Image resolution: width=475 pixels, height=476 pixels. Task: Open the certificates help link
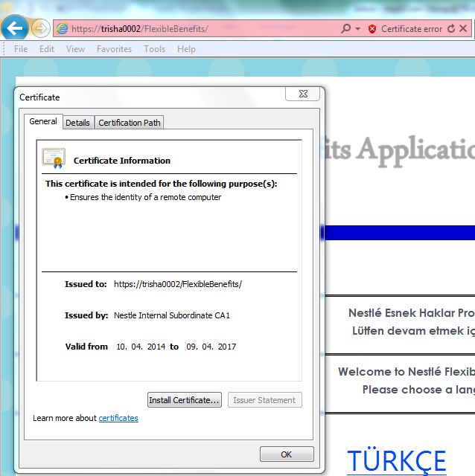(x=118, y=418)
